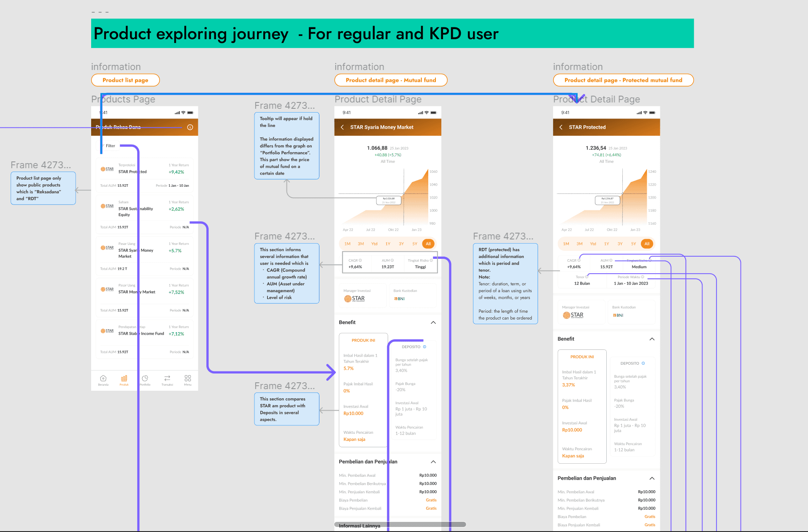The height and width of the screenshot is (532, 808).
Task: Collapse the Benefit section on Syaria Money Market page
Action: (433, 322)
